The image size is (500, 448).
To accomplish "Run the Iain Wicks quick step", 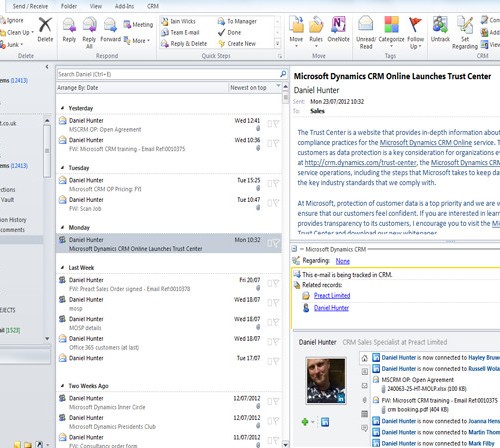I will 178,21.
